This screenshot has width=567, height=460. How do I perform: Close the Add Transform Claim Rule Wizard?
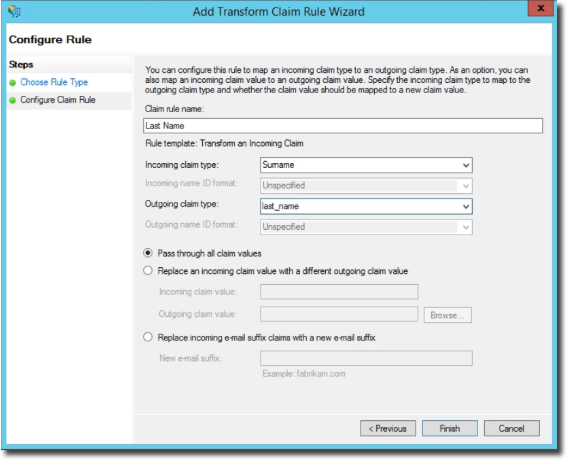(541, 8)
